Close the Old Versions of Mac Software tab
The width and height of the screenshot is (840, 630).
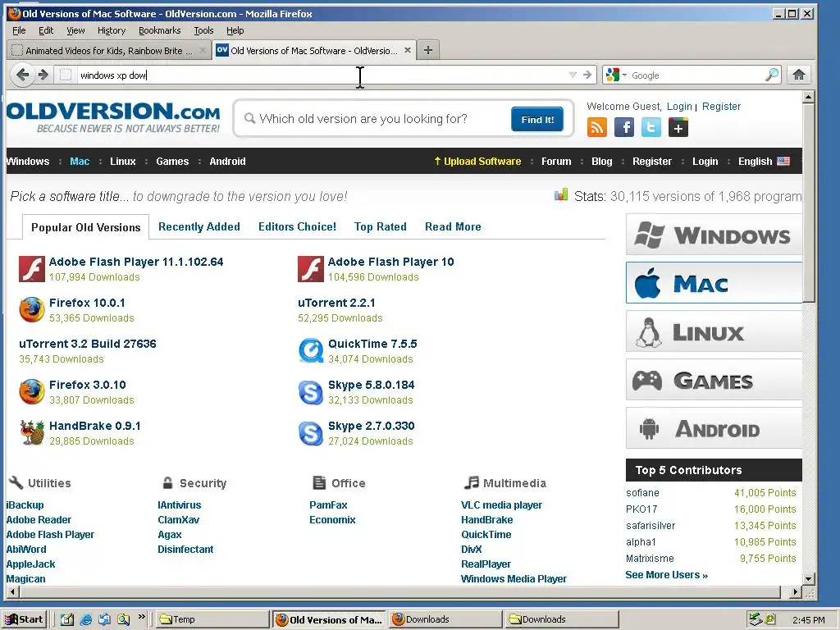[x=408, y=50]
